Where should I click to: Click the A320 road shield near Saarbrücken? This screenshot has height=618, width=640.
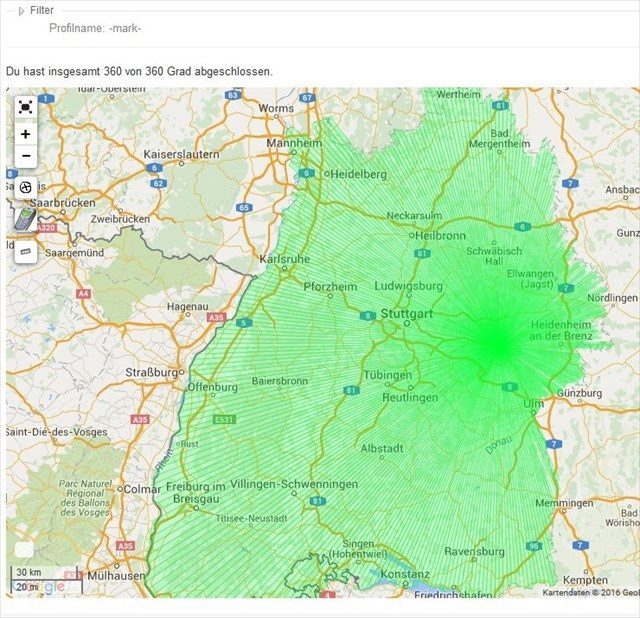click(47, 228)
